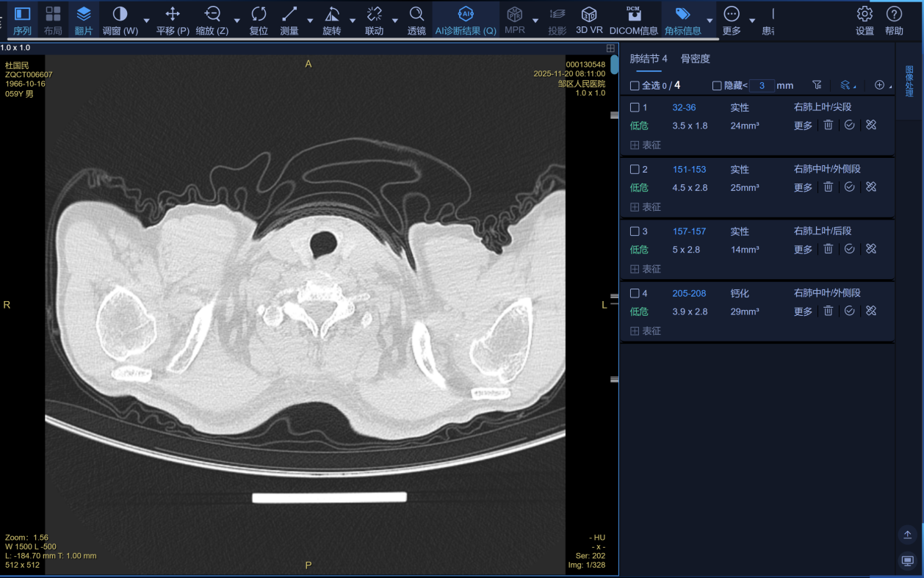
Task: Expand 表征 section of nodule 2
Action: click(x=635, y=207)
